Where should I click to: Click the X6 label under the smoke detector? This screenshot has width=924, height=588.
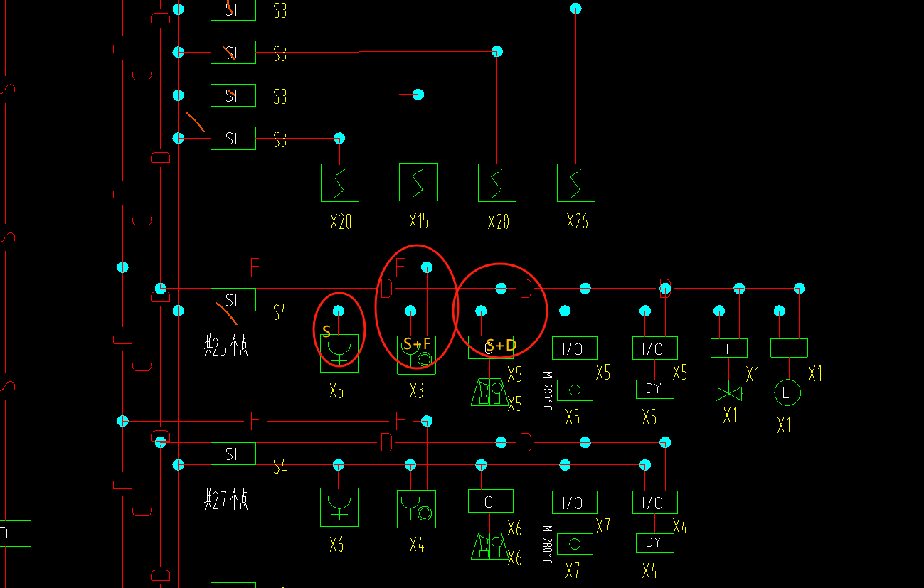click(x=336, y=545)
